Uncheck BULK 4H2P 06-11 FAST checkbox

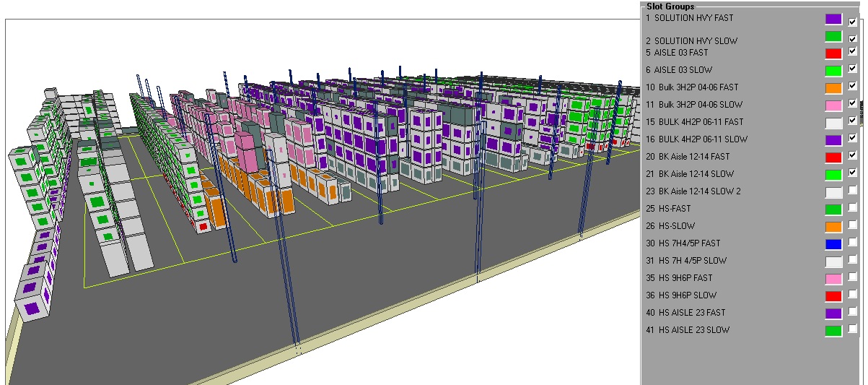(853, 121)
